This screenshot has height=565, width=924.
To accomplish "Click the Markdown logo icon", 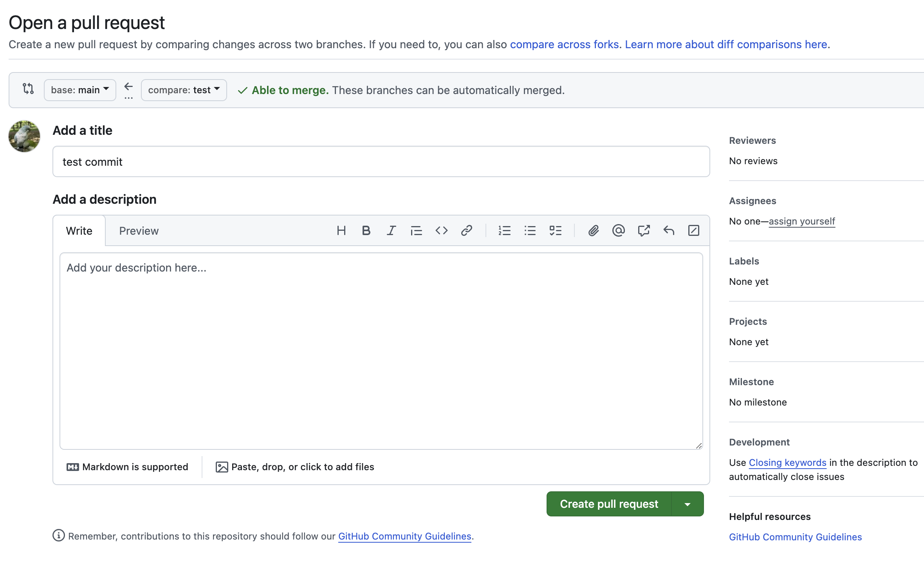I will [73, 467].
